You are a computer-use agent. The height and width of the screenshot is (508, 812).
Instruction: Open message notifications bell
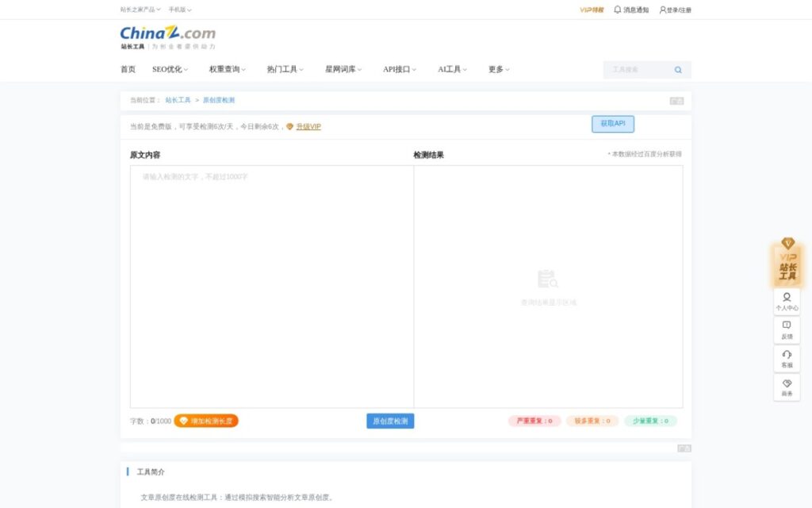[x=617, y=10]
